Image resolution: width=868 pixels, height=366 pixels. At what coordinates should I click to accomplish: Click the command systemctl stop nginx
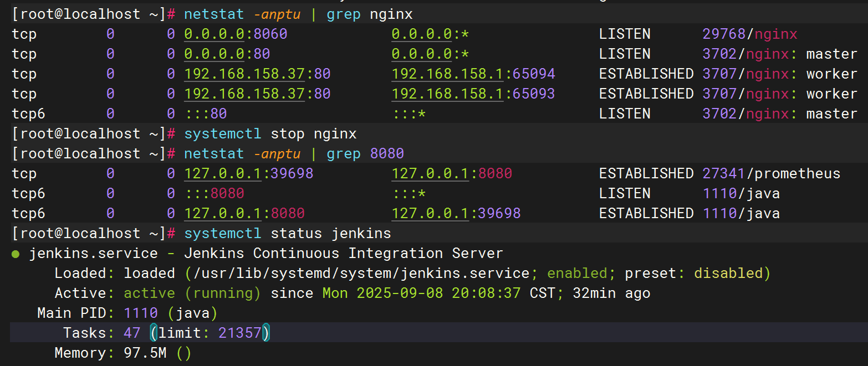coord(270,134)
